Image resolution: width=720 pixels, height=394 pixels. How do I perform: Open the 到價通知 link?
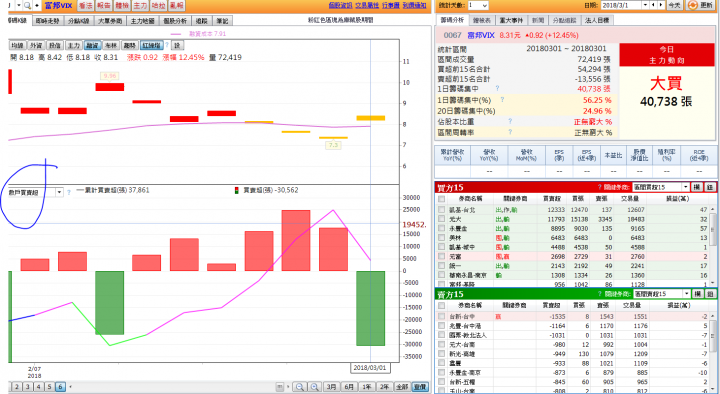click(x=414, y=5)
